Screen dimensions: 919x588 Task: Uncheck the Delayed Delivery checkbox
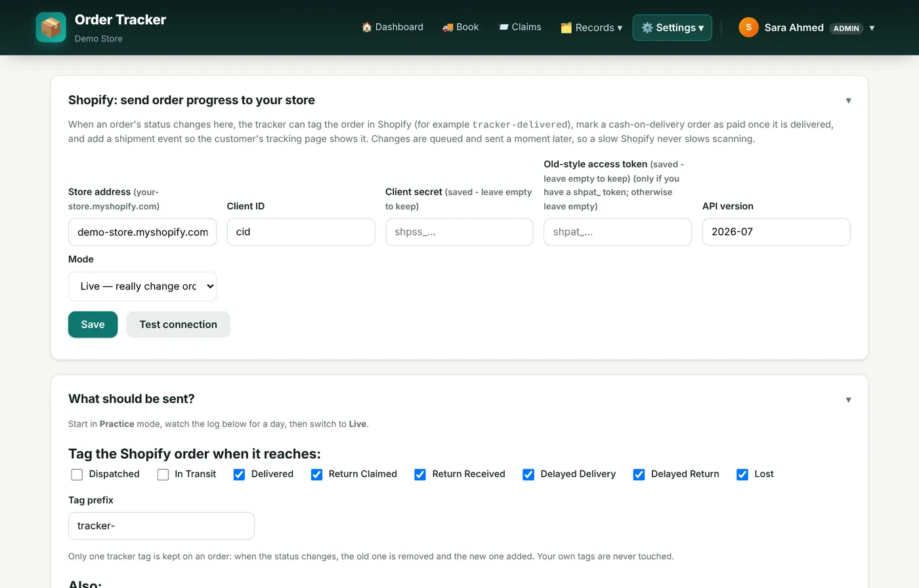528,474
